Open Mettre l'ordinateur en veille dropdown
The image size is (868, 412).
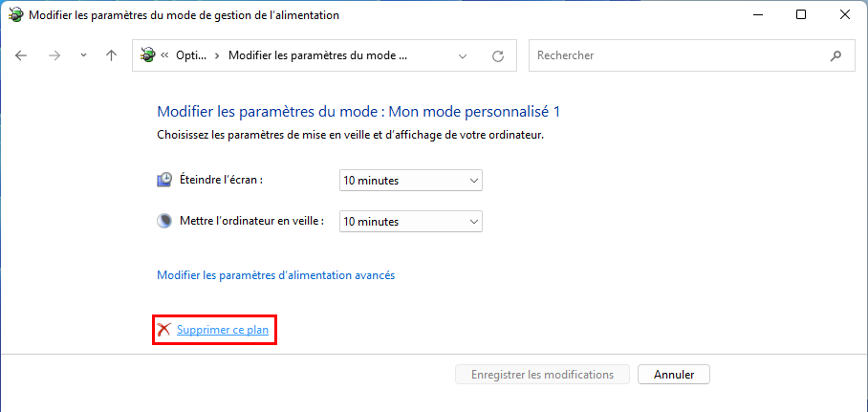(x=411, y=222)
